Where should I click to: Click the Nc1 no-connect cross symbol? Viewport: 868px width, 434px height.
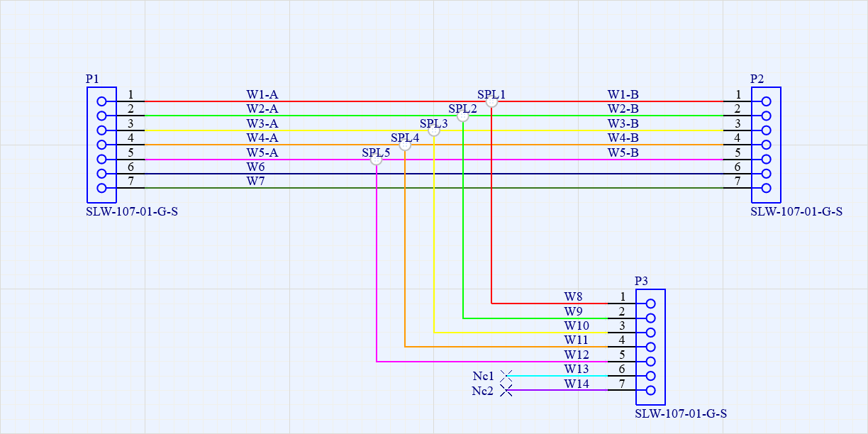pyautogui.click(x=506, y=374)
